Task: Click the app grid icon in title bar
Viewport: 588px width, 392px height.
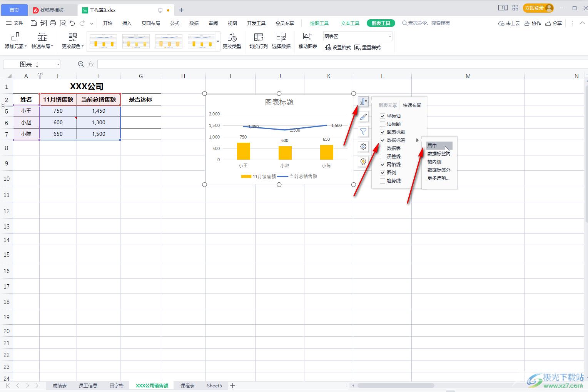Action: pyautogui.click(x=515, y=8)
